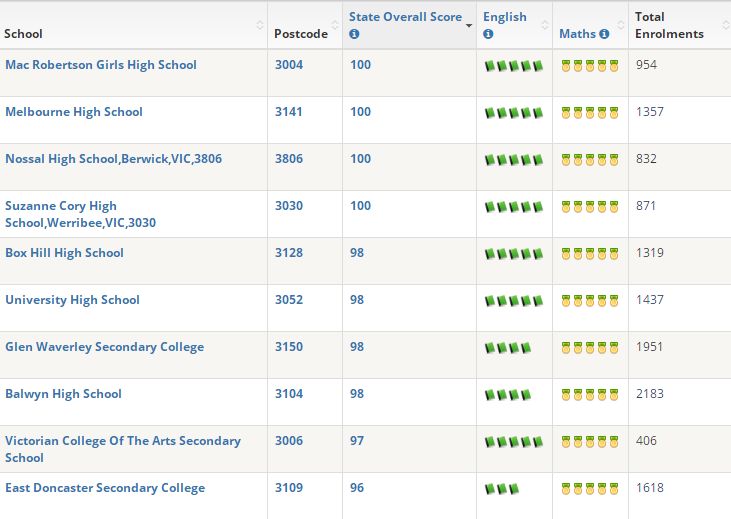Click postcode 3104
The image size is (731, 519).
tap(289, 394)
